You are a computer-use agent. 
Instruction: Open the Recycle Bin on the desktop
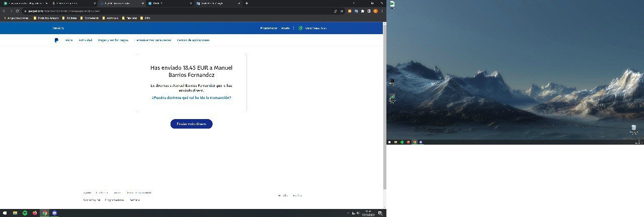(634, 128)
